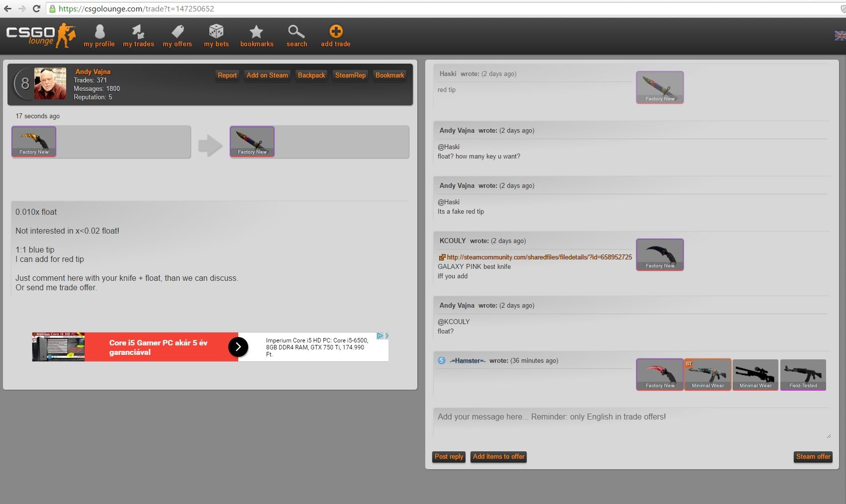Click the text "Reputation: 5"
846x504 pixels.
coord(93,97)
